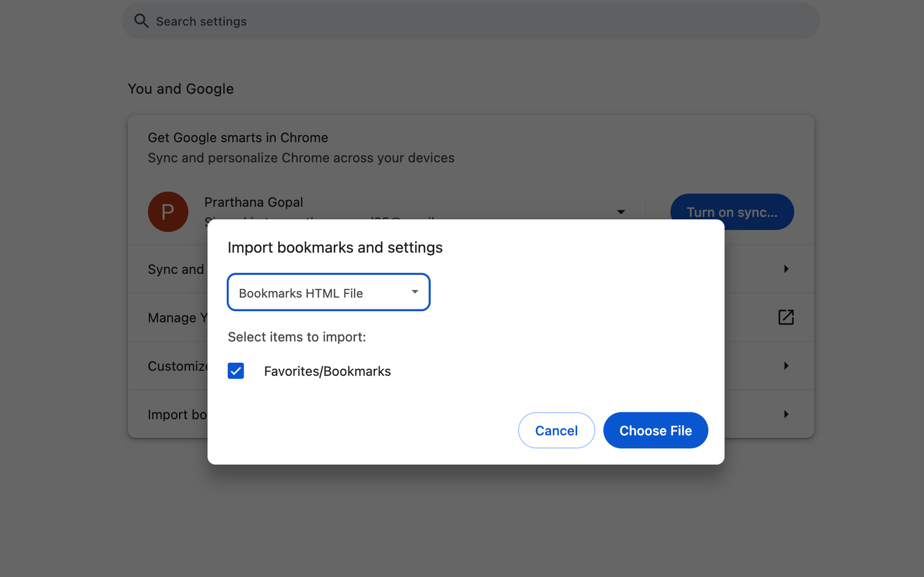Click the Get Google smarts in Chrome heading

point(238,138)
